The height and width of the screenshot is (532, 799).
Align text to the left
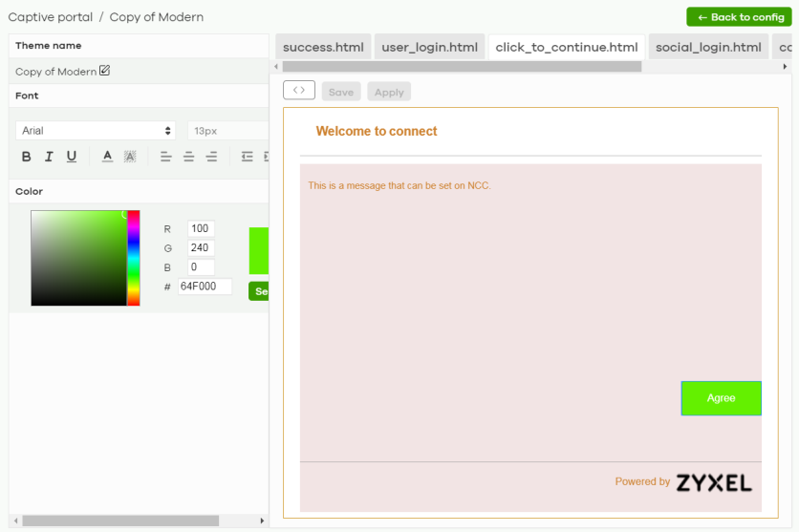[165, 157]
